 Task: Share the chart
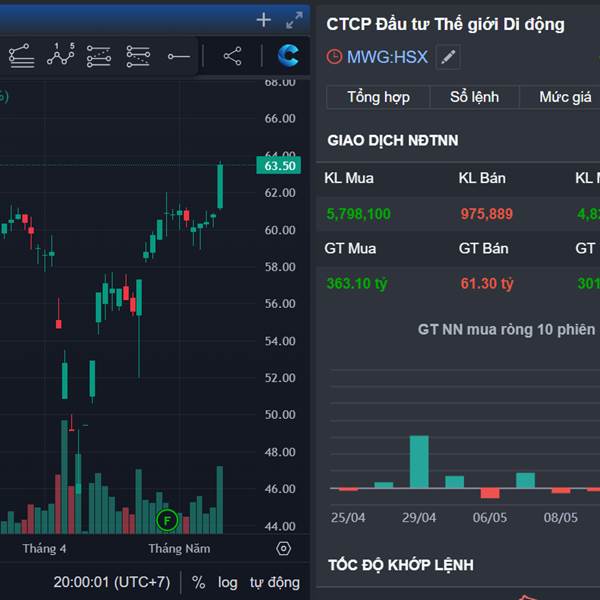233,56
